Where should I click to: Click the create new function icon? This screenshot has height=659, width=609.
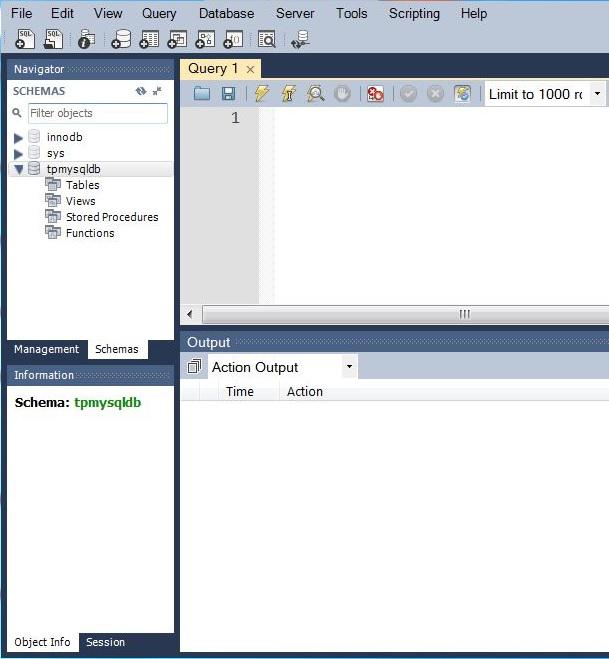click(x=233, y=39)
